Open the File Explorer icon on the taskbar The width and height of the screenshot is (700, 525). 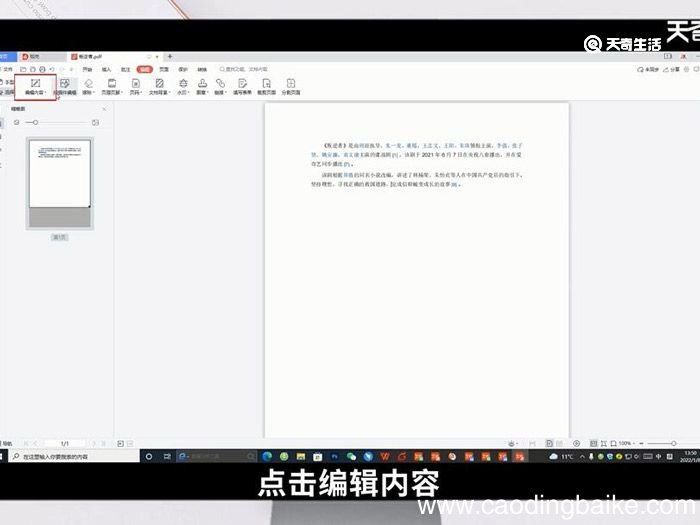(300, 456)
